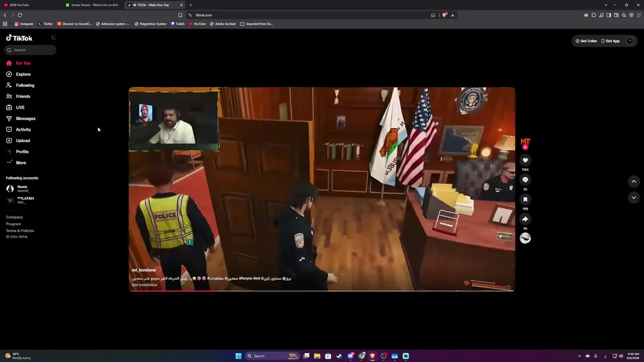Image resolution: width=644 pixels, height=362 pixels.
Task: Click the Windows taskbar search box
Action: point(273,356)
